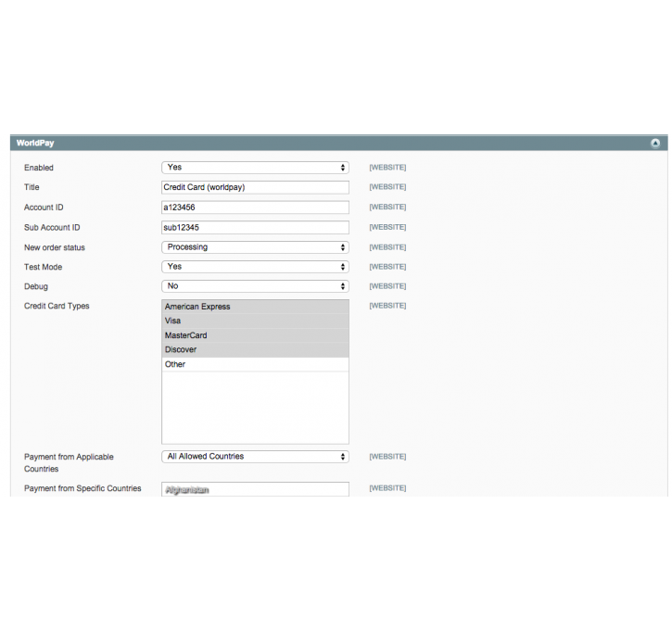Open the Test Mode dropdown
Image resolution: width=672 pixels, height=630 pixels.
click(256, 267)
